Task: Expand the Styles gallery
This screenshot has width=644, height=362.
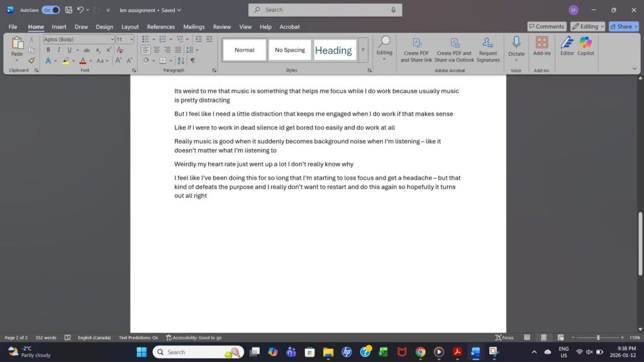Action: 363,50
